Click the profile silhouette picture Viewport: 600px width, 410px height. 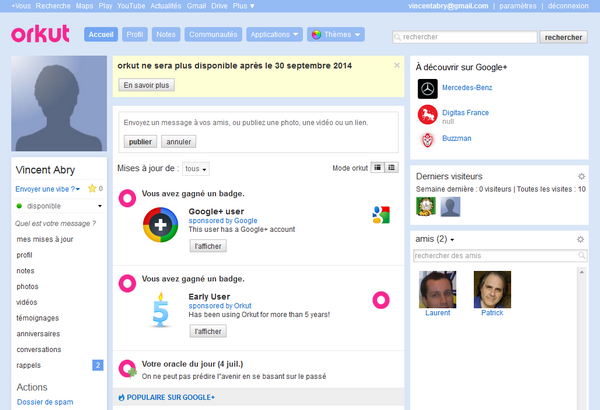(x=59, y=103)
